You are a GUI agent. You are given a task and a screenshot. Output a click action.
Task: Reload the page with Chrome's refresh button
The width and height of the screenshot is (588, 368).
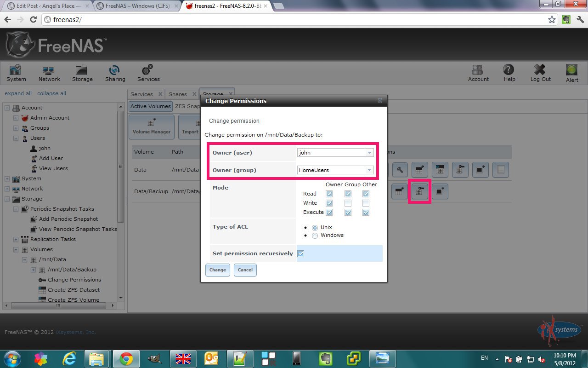33,20
